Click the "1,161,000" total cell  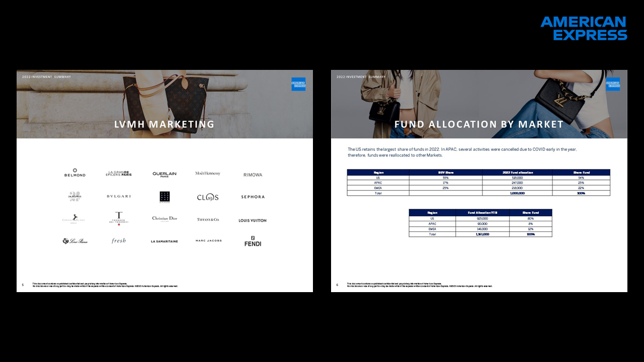pos(482,234)
